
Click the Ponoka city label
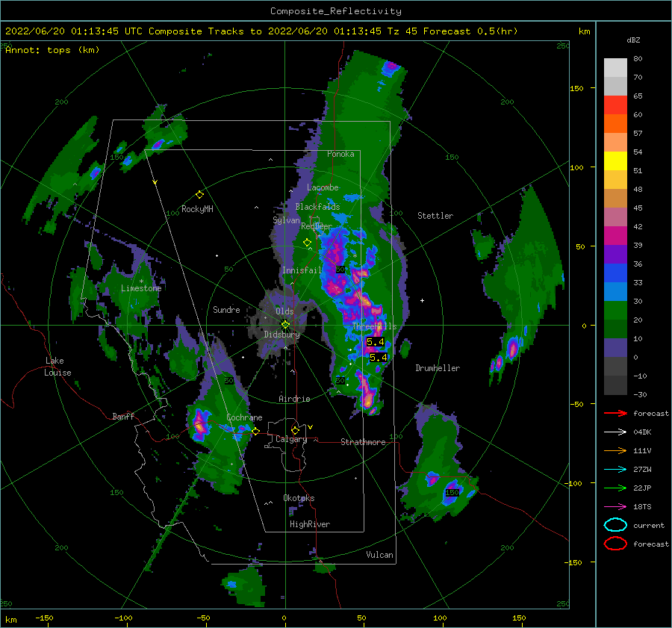(x=340, y=154)
